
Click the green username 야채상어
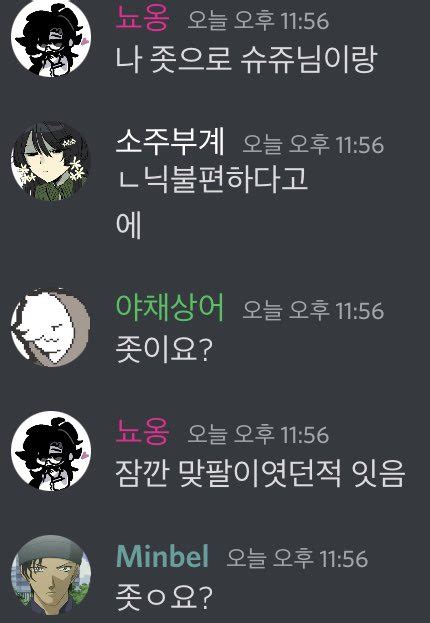(x=170, y=308)
